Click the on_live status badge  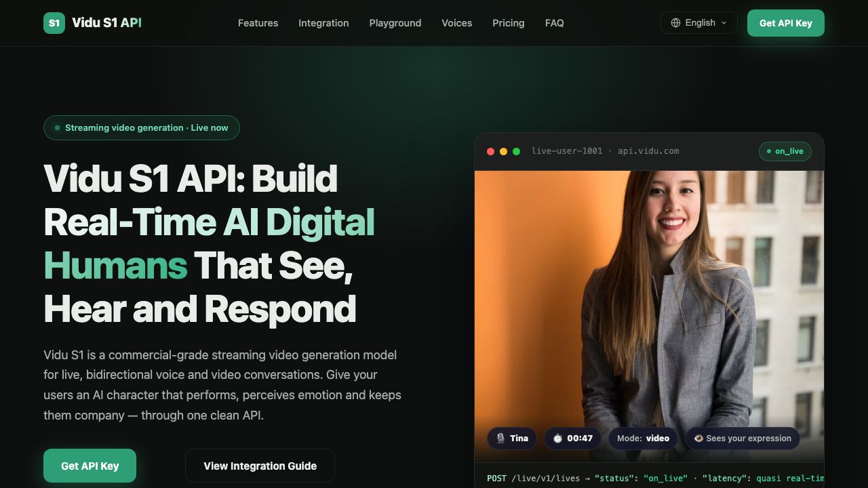pos(785,151)
